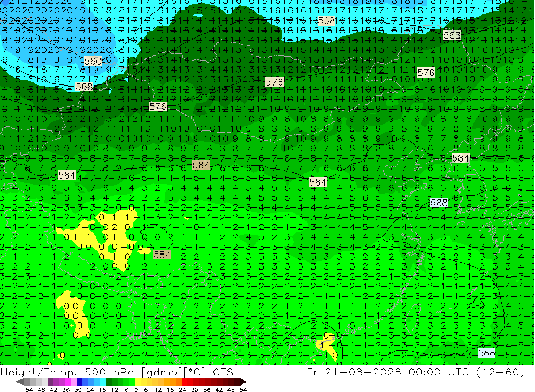Screen dimensions: 535x392
Task: Click the GFS model name
Action: pos(223,372)
